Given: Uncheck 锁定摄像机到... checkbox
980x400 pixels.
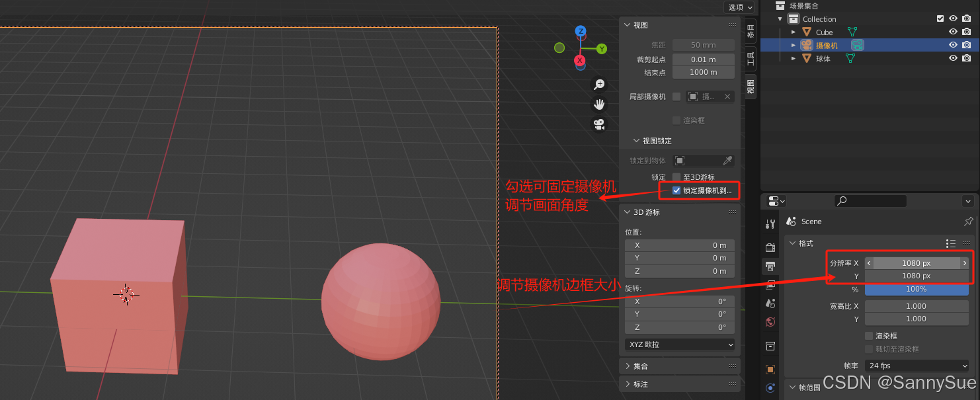Looking at the screenshot, I should (x=676, y=190).
